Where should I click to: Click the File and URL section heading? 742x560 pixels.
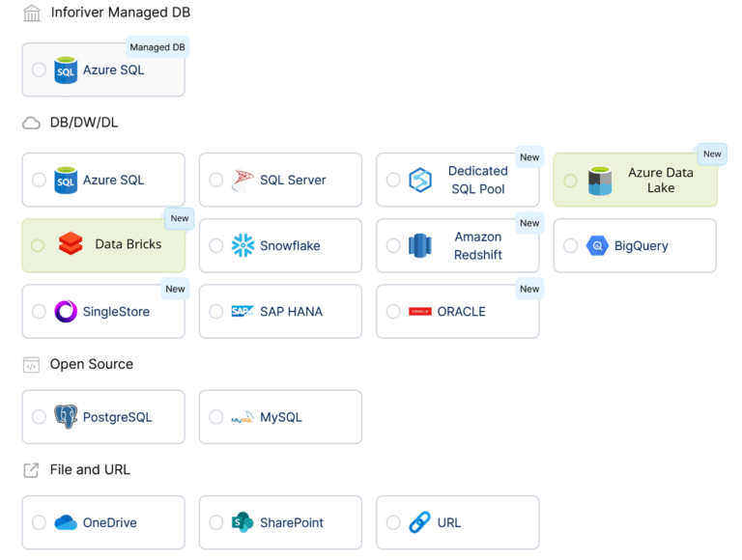[89, 469]
